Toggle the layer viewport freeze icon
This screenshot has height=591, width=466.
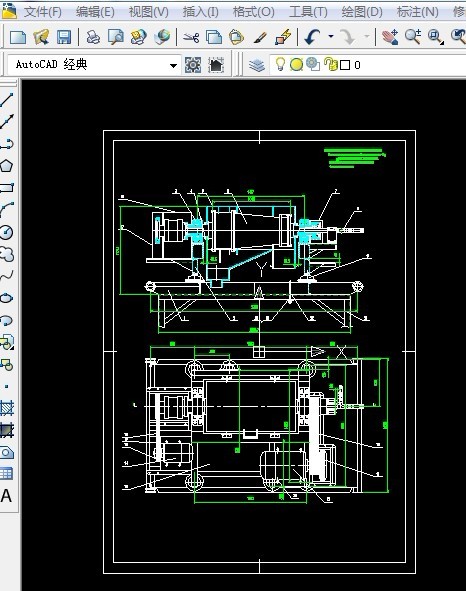(x=313, y=64)
